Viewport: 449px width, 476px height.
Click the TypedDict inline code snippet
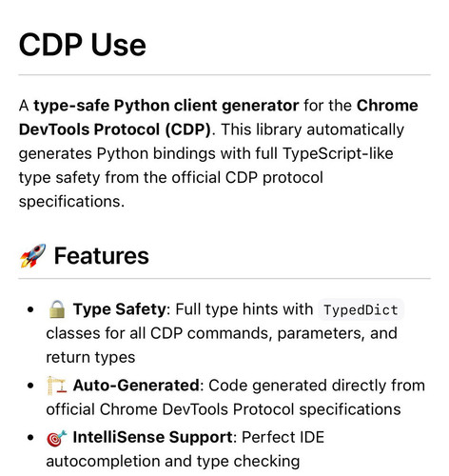[361, 309]
